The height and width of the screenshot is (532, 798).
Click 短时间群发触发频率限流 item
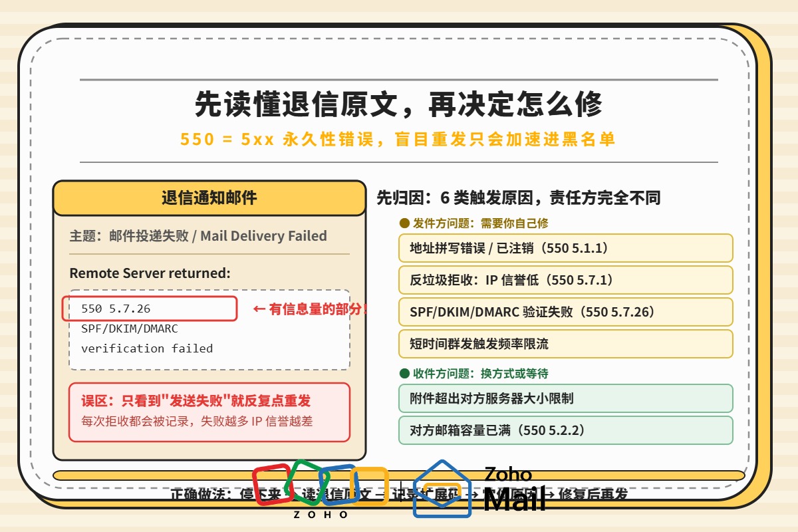click(x=566, y=344)
